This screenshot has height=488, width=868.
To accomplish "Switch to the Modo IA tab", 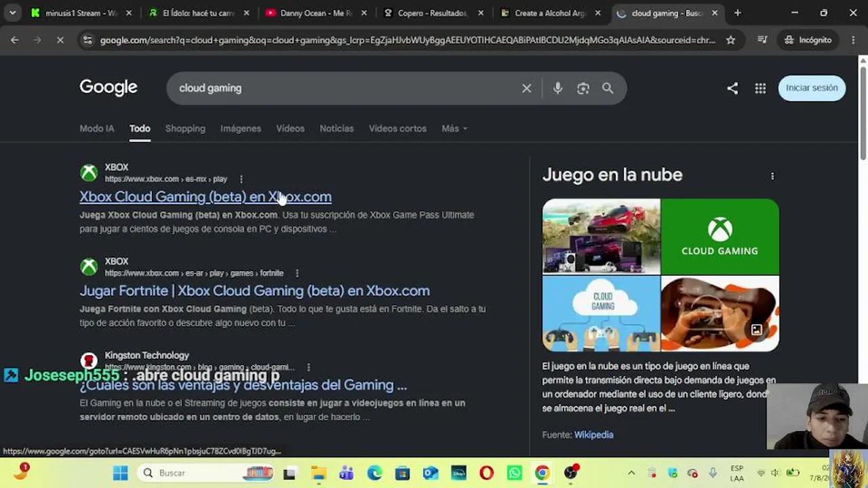I will 97,129.
